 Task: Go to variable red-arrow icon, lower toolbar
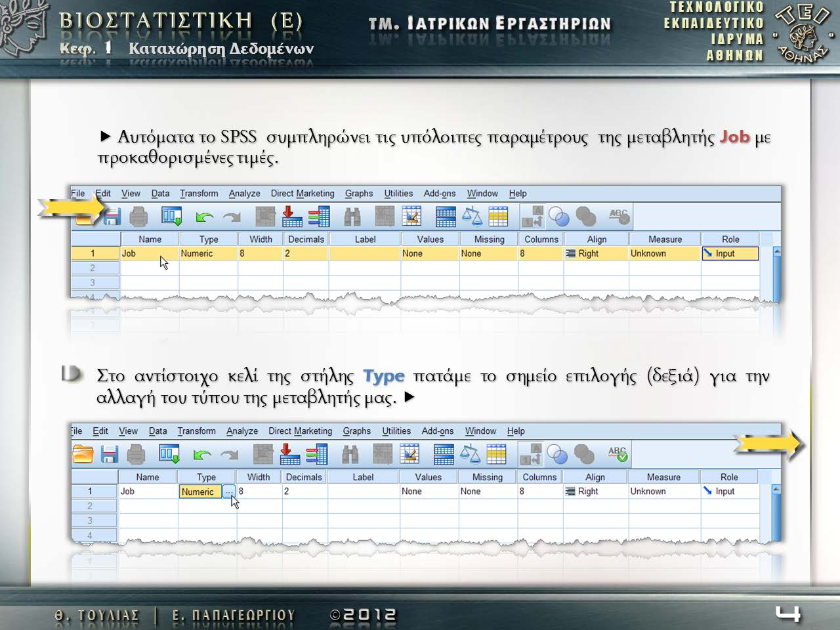point(289,453)
